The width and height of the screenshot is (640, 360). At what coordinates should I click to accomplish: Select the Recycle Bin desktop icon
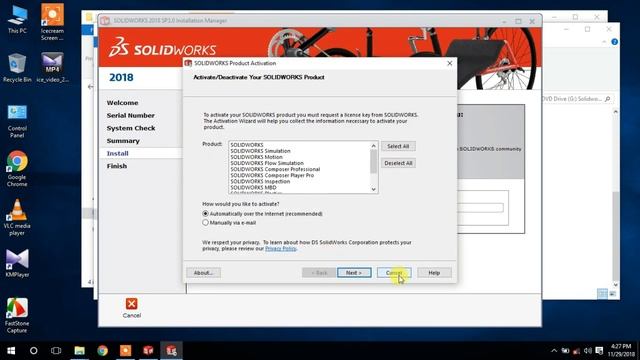click(17, 67)
